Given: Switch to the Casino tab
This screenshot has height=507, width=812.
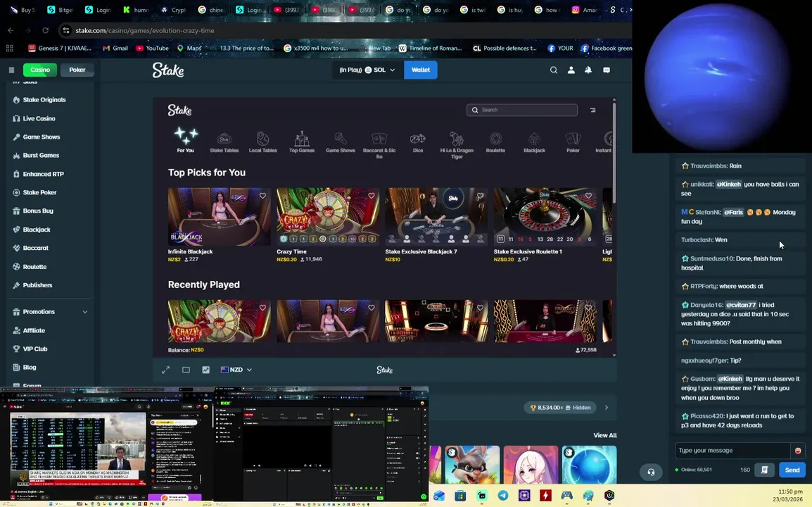Looking at the screenshot, I should (40, 70).
